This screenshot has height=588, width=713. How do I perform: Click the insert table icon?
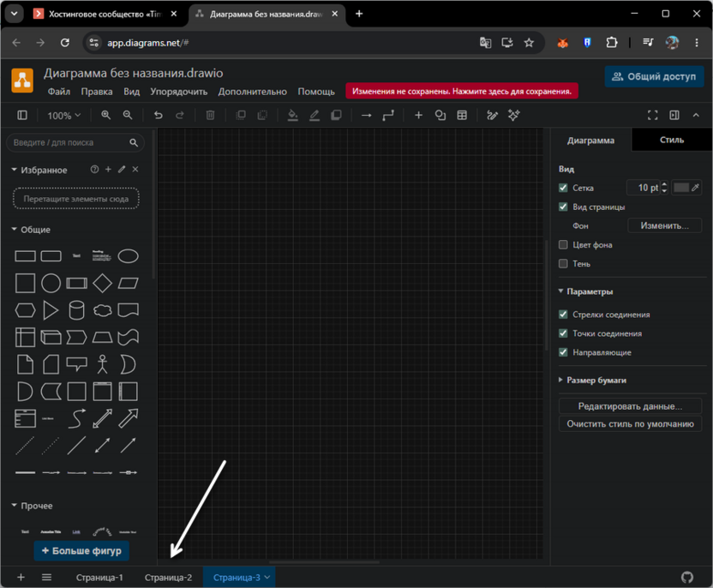coord(462,115)
